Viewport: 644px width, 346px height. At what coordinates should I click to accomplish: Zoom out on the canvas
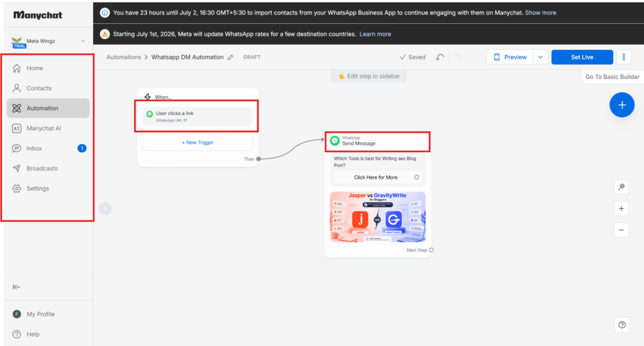coord(621,230)
